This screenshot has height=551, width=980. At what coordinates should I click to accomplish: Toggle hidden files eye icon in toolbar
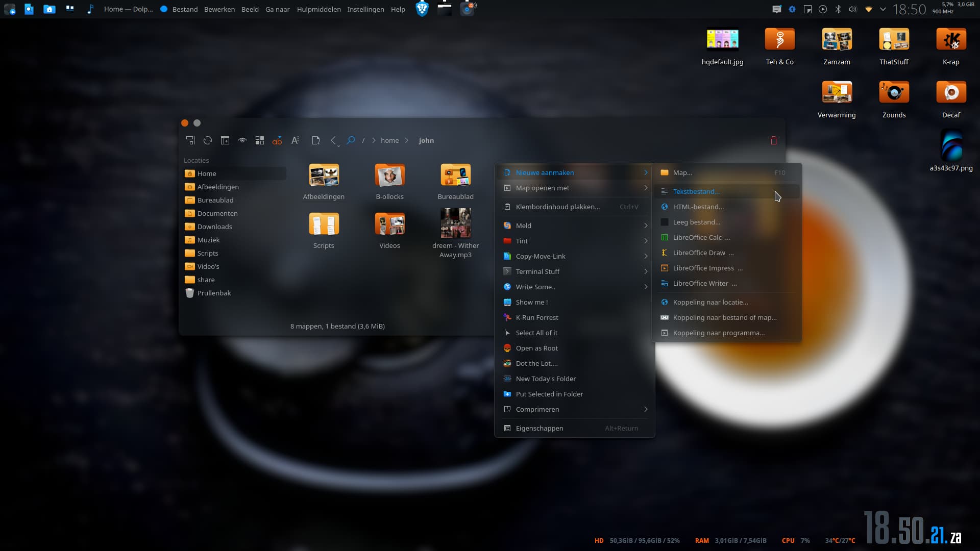(242, 140)
